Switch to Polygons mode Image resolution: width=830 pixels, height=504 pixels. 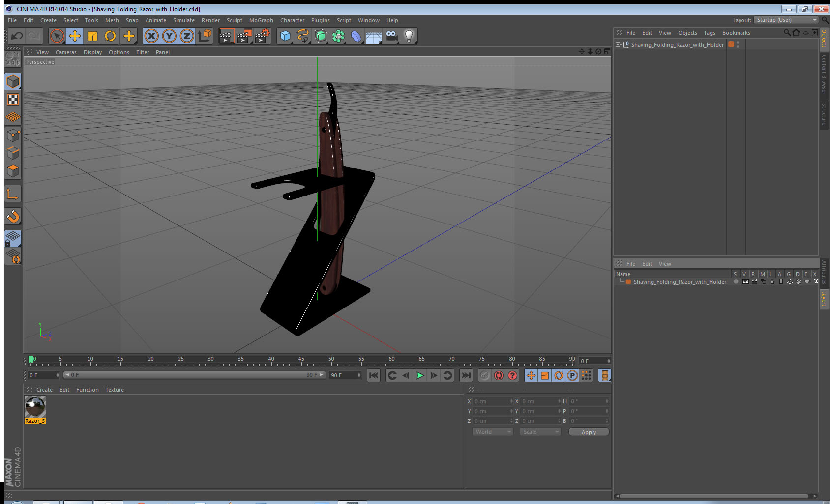click(13, 170)
